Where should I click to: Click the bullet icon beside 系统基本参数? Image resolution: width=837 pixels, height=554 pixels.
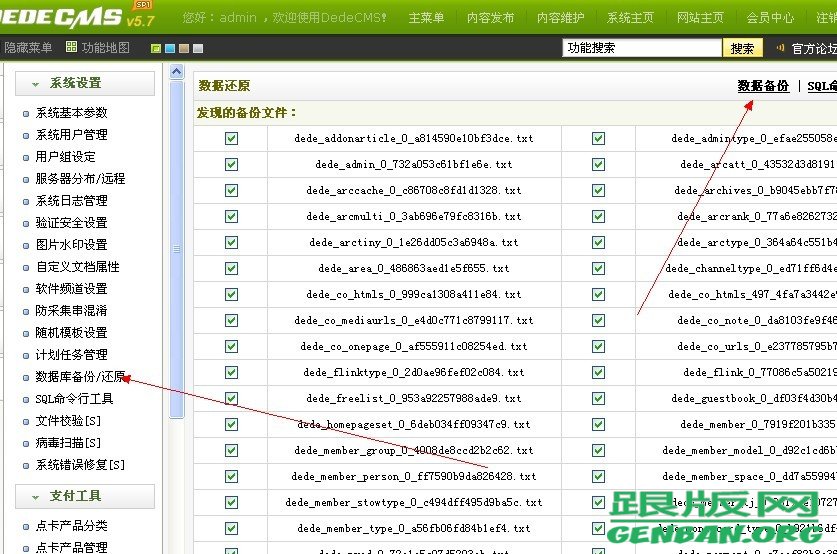coord(26,114)
